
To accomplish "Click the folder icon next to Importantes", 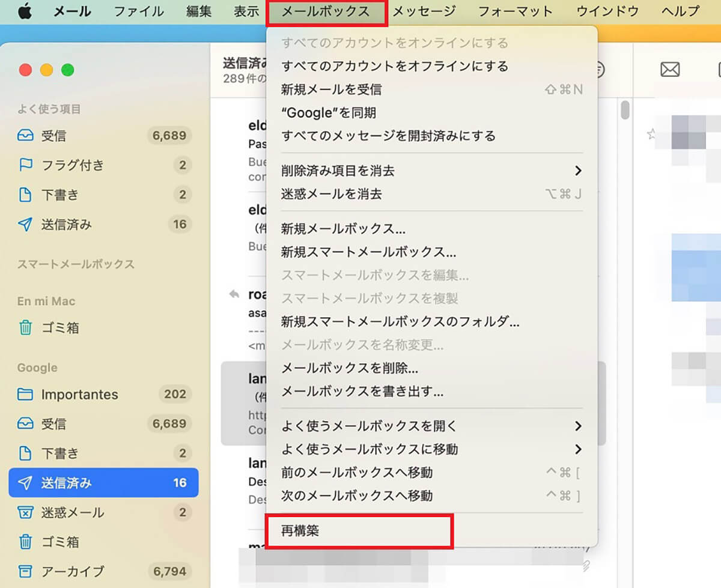I will [25, 395].
